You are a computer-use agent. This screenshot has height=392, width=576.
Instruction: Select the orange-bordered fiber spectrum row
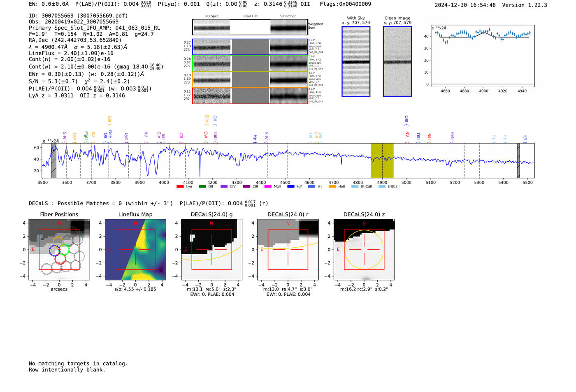(250, 79)
